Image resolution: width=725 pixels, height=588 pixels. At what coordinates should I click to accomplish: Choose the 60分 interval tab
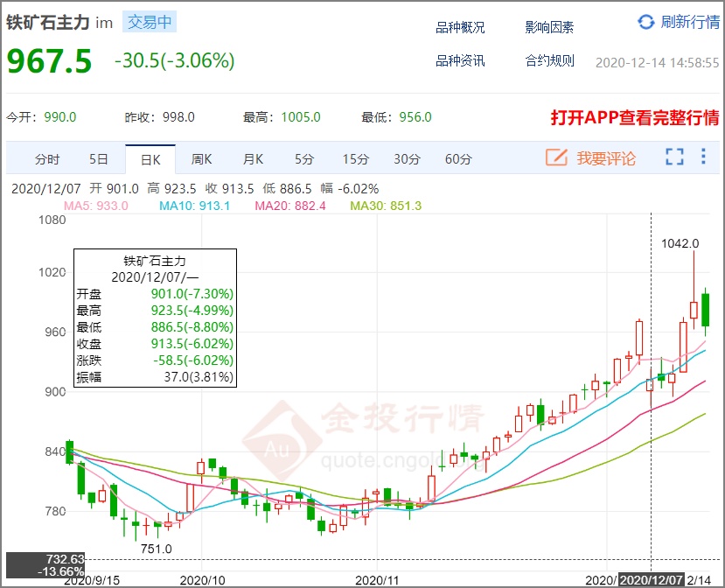tap(458, 159)
